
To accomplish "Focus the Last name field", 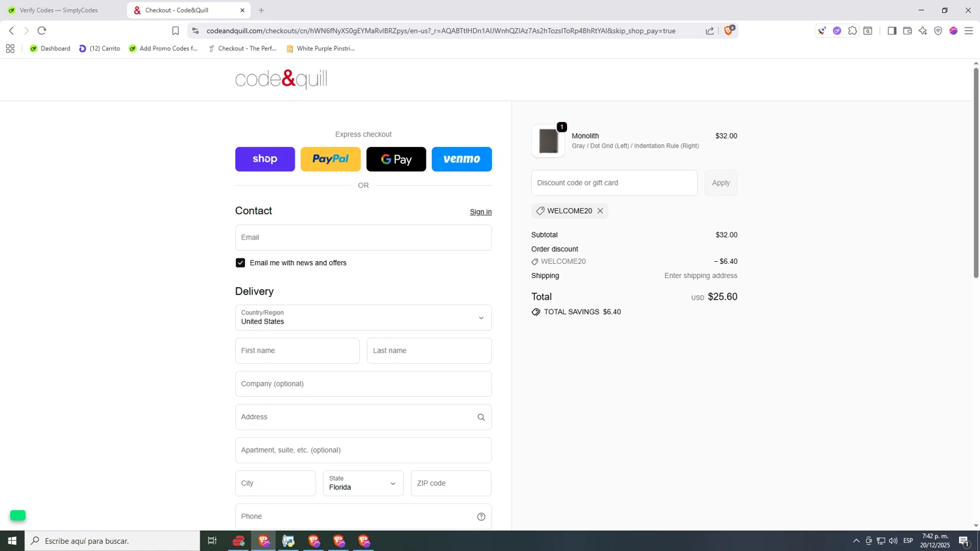I will (x=429, y=351).
